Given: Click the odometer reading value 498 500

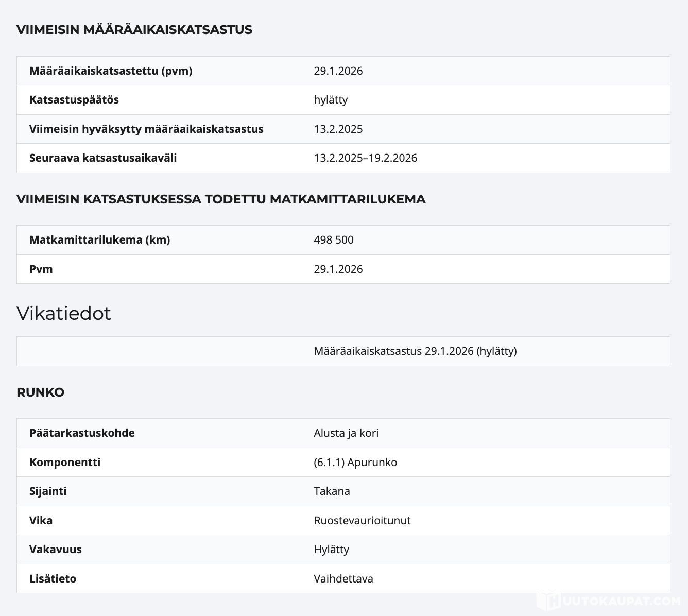Looking at the screenshot, I should click(333, 240).
